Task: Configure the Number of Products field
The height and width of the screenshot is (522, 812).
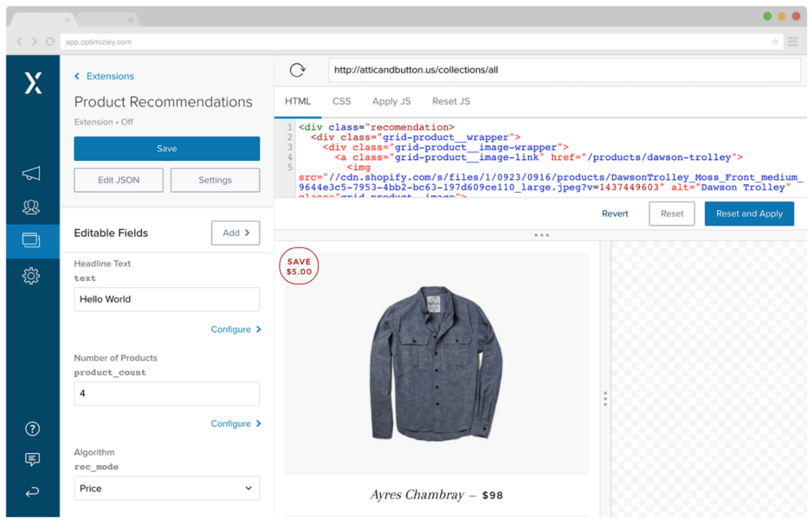Action: pos(236,424)
